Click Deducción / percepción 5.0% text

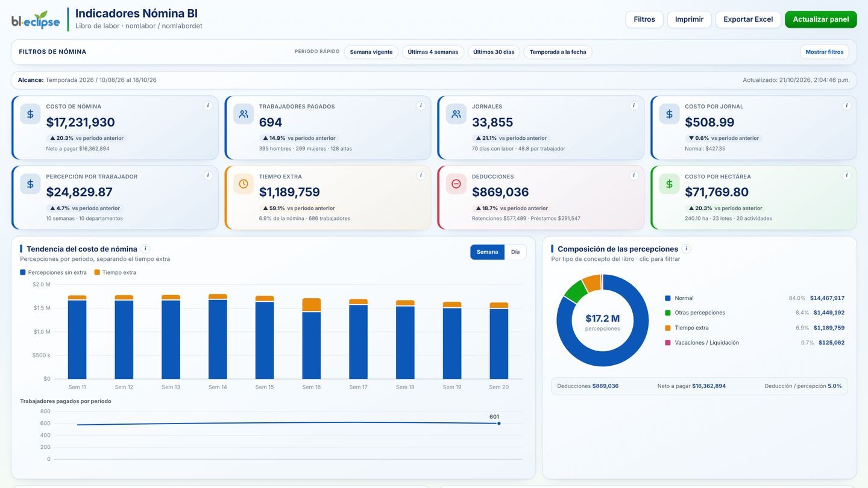[x=803, y=386]
